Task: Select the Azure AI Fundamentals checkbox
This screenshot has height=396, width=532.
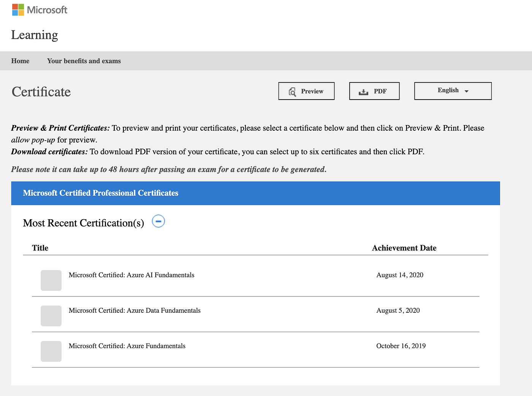Action: (x=51, y=280)
